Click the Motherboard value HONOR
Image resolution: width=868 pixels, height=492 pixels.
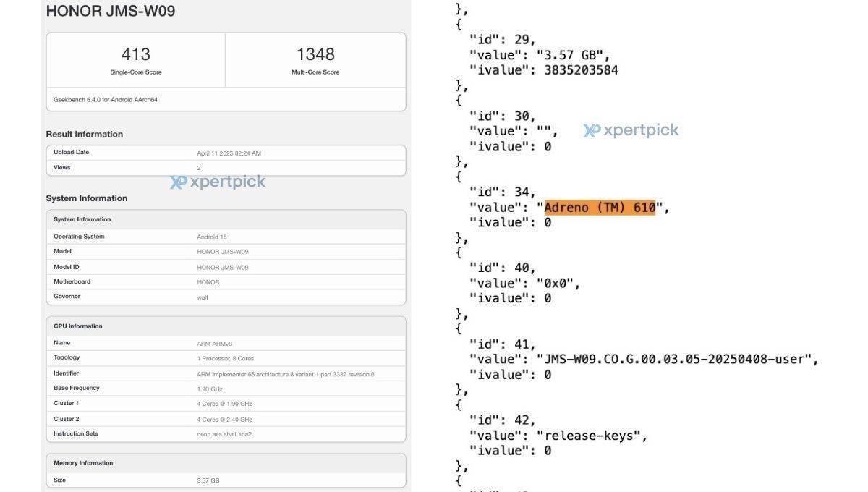(208, 282)
